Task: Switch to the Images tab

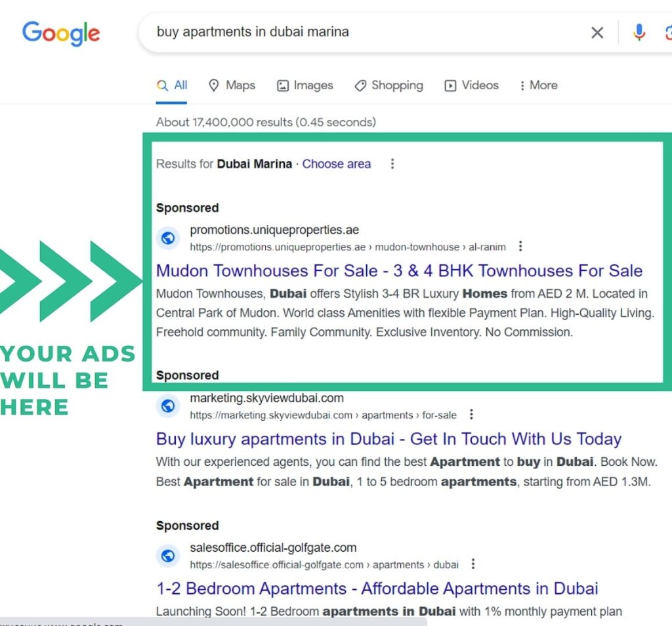Action: click(304, 85)
